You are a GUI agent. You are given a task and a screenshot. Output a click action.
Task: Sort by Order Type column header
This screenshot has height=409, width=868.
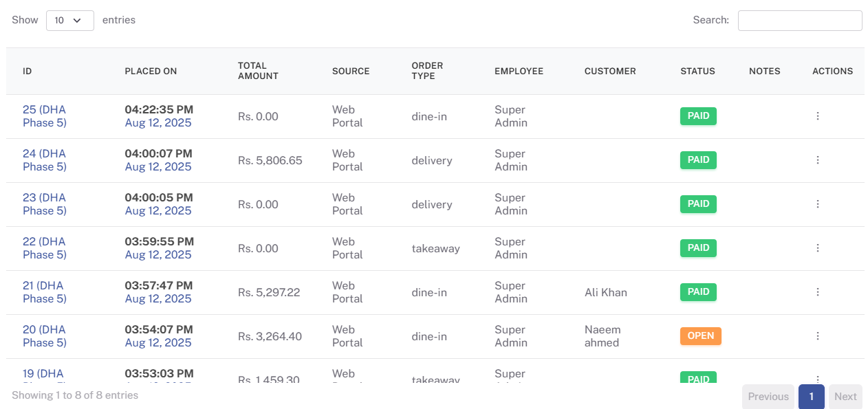pyautogui.click(x=427, y=71)
